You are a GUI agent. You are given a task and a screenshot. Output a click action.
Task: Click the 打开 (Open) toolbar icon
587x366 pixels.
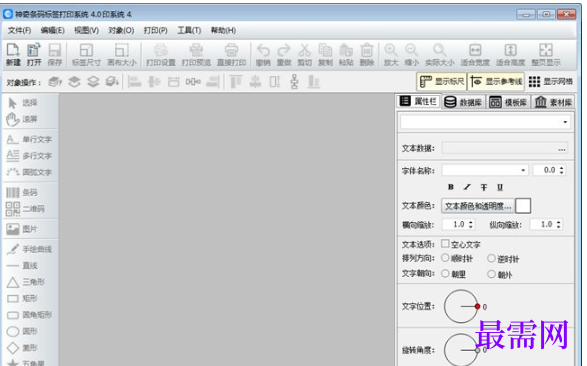click(34, 55)
